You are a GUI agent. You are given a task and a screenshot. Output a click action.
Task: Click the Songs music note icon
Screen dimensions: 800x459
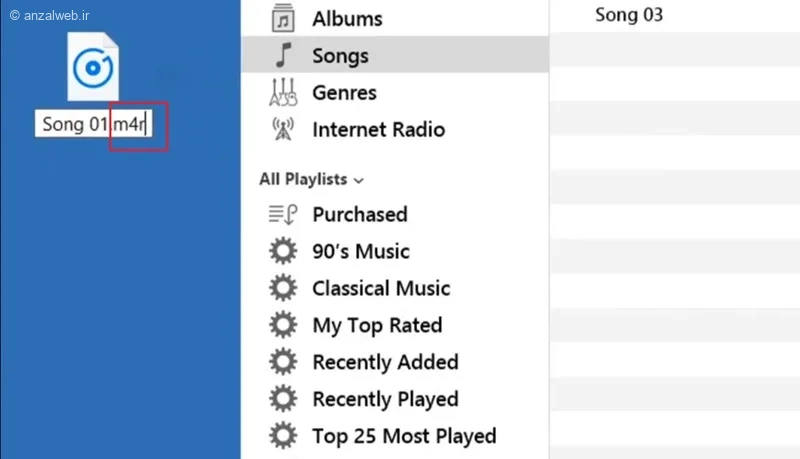(283, 55)
